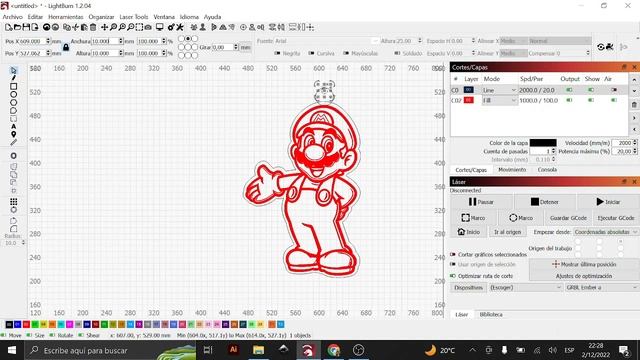Select the top-center anchor radio button

pos(188,39)
